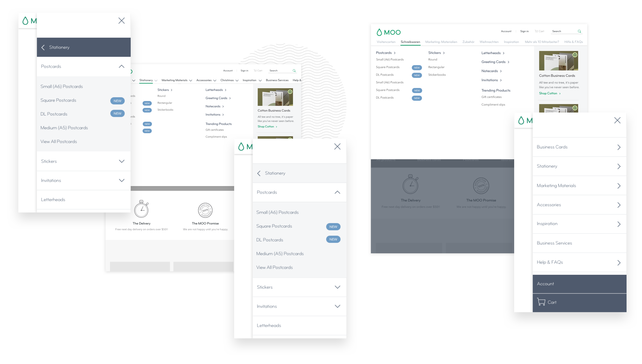The height and width of the screenshot is (364, 642).
Task: Close the center mobile Stationery menu panel
Action: point(337,147)
